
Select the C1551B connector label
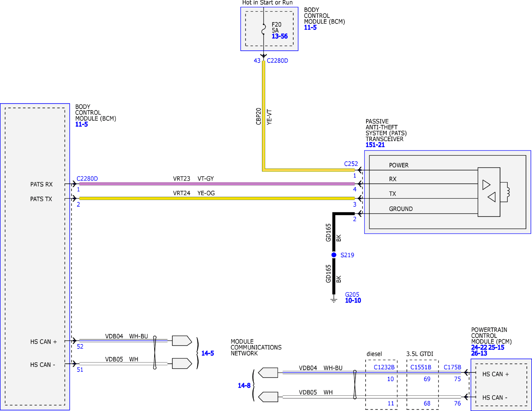point(421,367)
